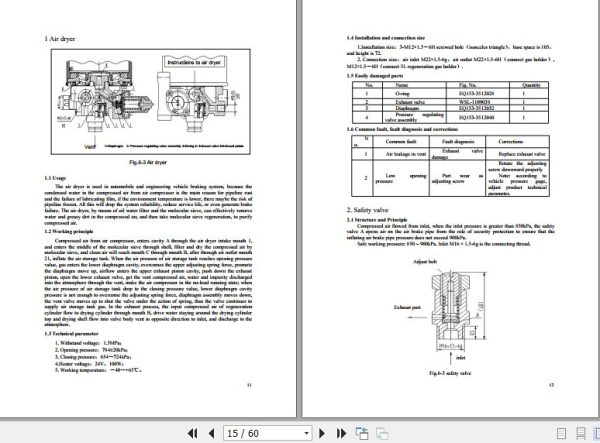Click the 'Adjust bolt' diagram label
This screenshot has height=443, width=600.
[425, 262]
